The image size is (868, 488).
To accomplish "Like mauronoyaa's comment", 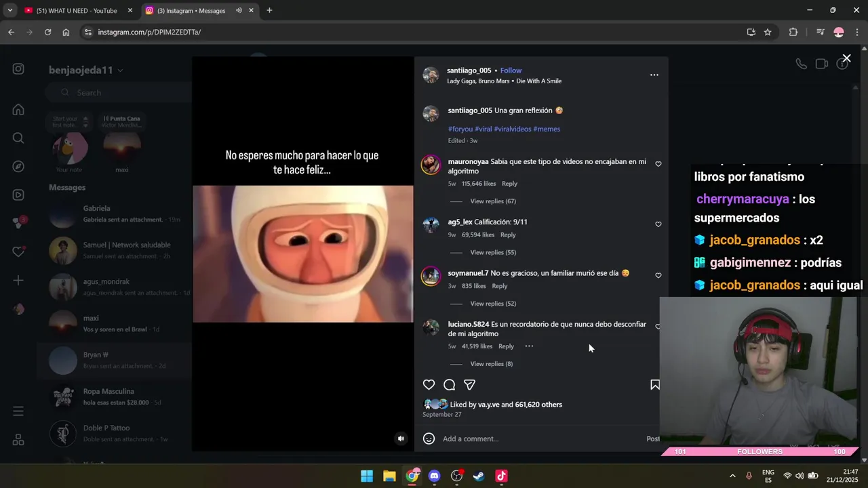I will tap(658, 164).
